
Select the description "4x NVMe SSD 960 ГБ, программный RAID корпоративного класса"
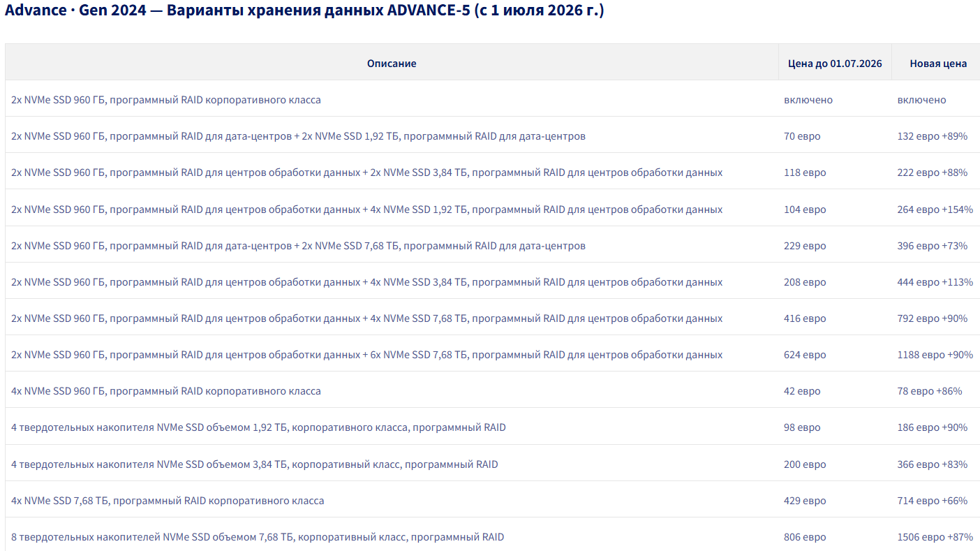tap(166, 391)
